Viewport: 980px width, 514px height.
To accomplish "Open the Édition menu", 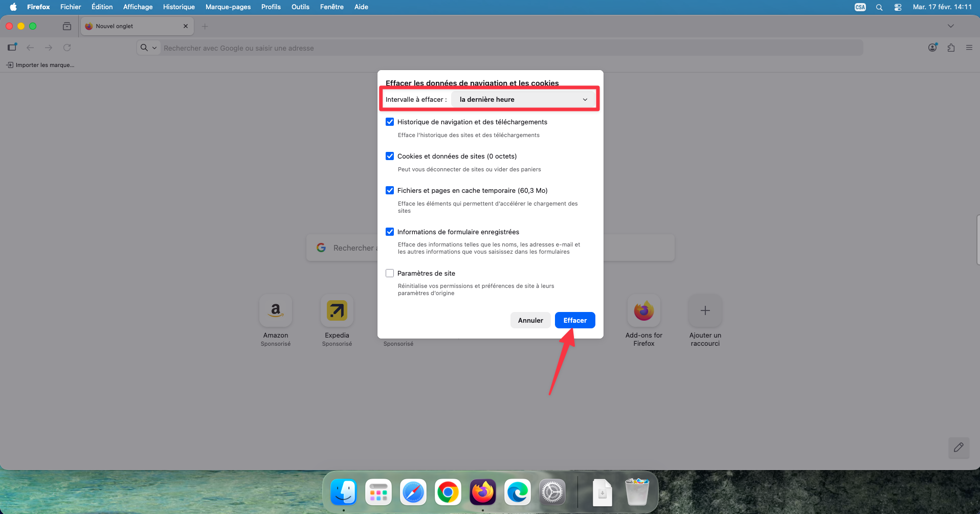I will point(102,7).
